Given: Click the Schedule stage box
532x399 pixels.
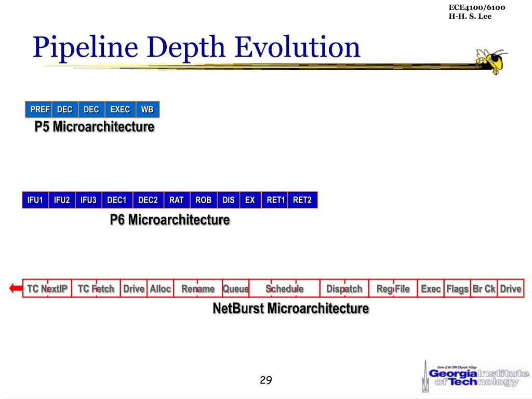Looking at the screenshot, I should [284, 288].
